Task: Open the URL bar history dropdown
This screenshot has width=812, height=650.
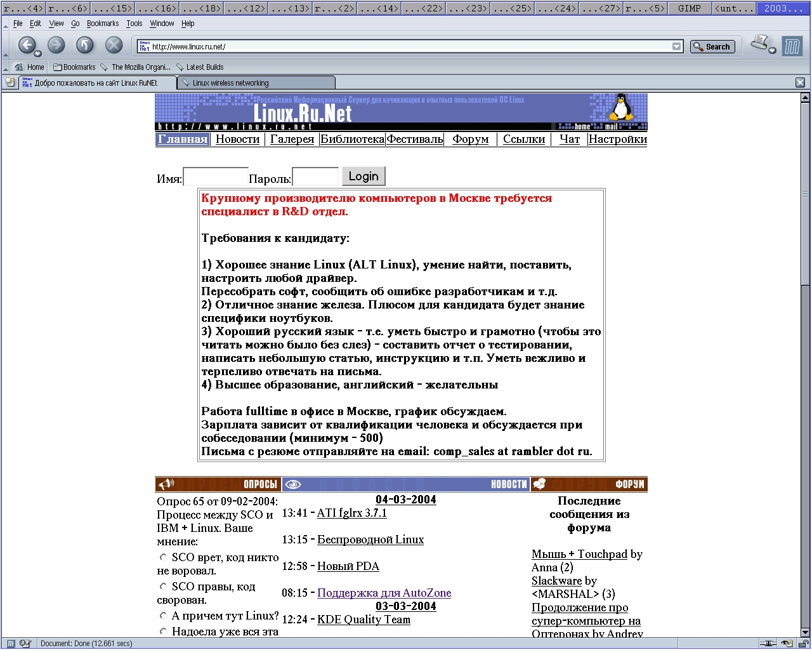Action: pos(677,46)
